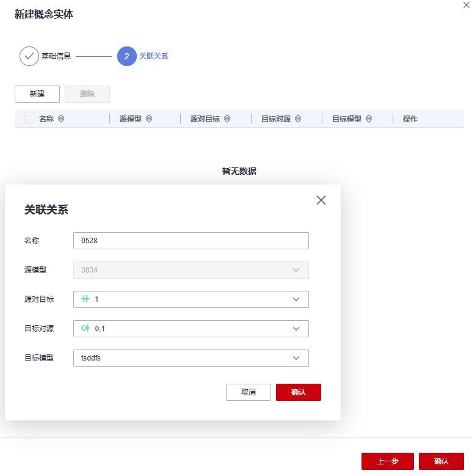This screenshot has height=476, width=472.
Task: Click the 目标模型 column header text
Action: pyautogui.click(x=347, y=119)
